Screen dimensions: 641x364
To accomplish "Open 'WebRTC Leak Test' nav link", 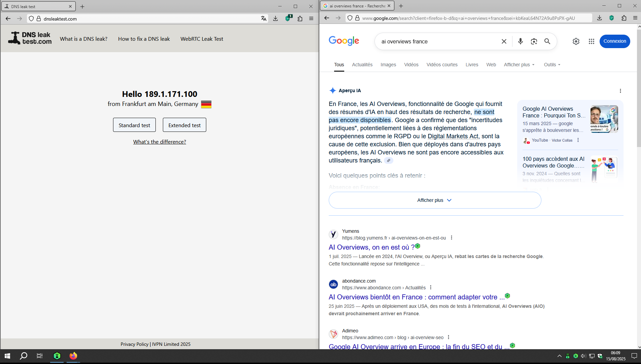I will coord(202,39).
